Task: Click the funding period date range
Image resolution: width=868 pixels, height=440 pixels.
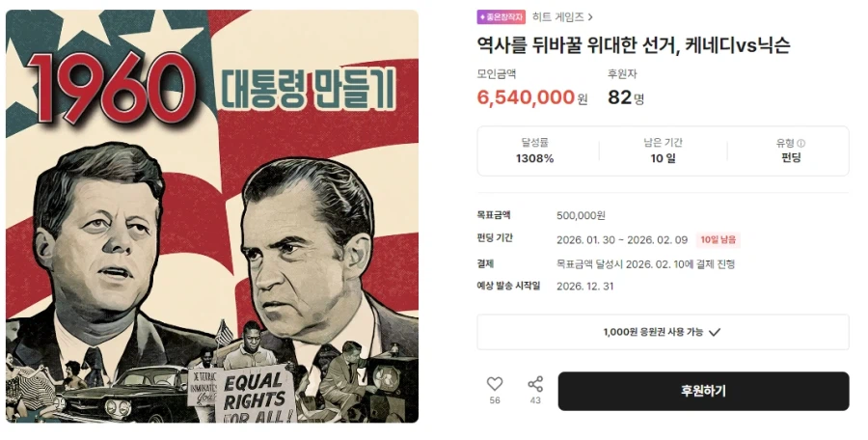Action: click(621, 240)
